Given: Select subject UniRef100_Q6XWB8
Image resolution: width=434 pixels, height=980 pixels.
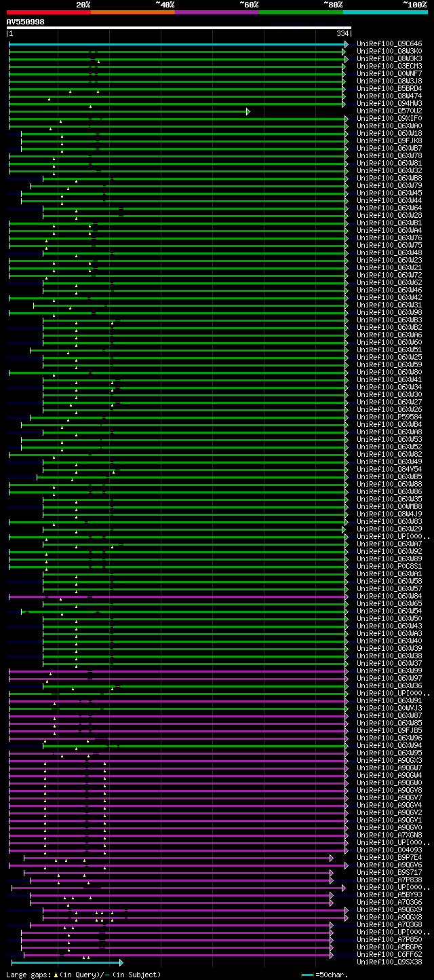Looking at the screenshot, I should coord(389,178).
